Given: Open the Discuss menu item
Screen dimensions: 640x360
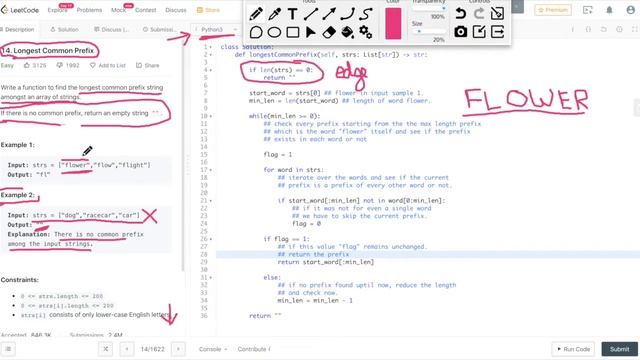Looking at the screenshot, I should pyautogui.click(x=176, y=10).
